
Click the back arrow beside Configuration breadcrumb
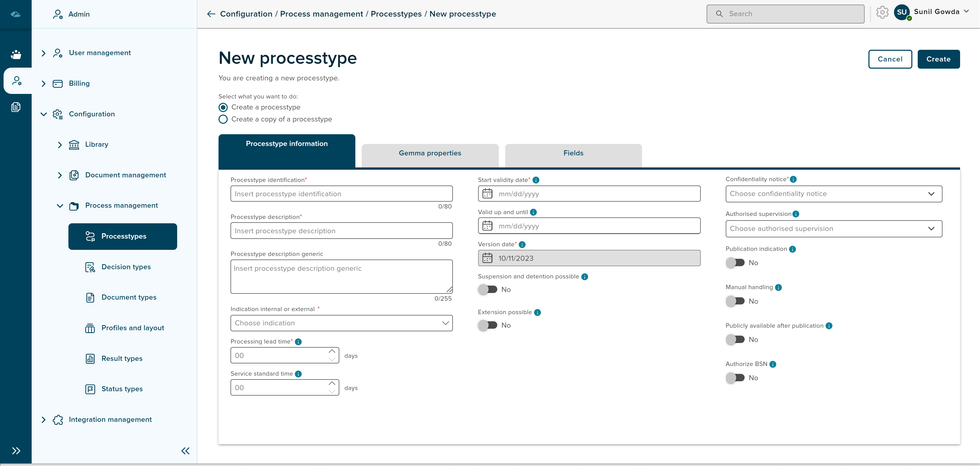(x=211, y=14)
